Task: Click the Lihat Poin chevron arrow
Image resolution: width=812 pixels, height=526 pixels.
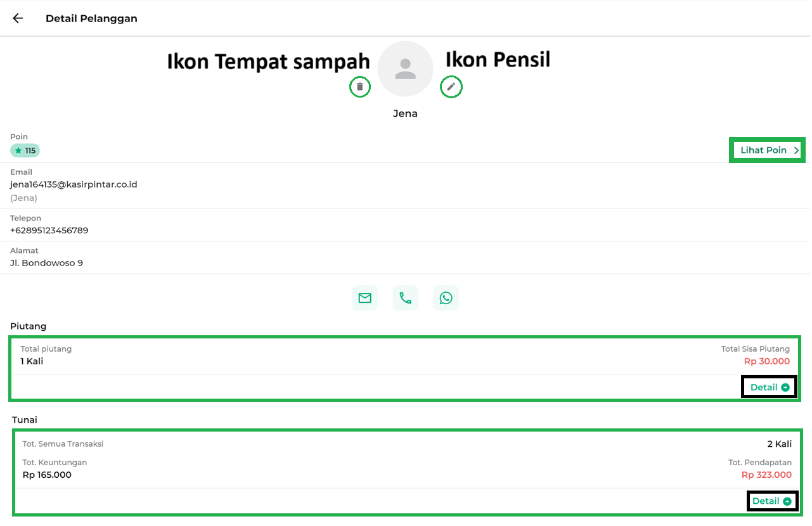Action: (x=796, y=150)
